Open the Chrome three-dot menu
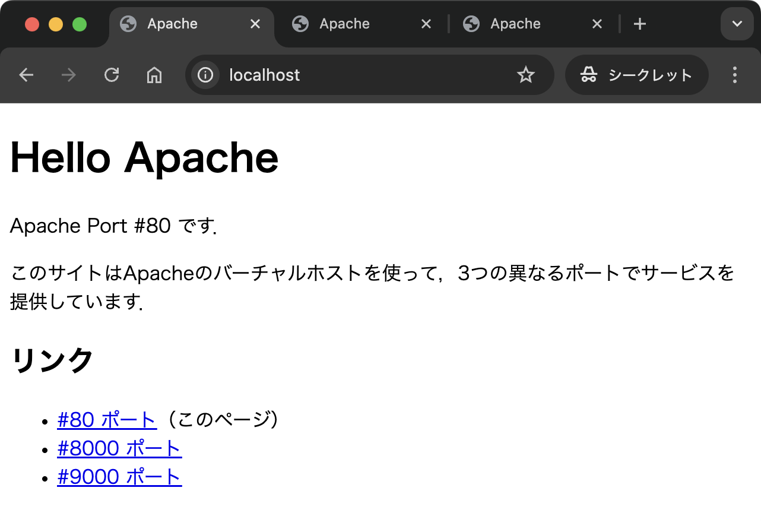This screenshot has width=761, height=532. click(735, 75)
